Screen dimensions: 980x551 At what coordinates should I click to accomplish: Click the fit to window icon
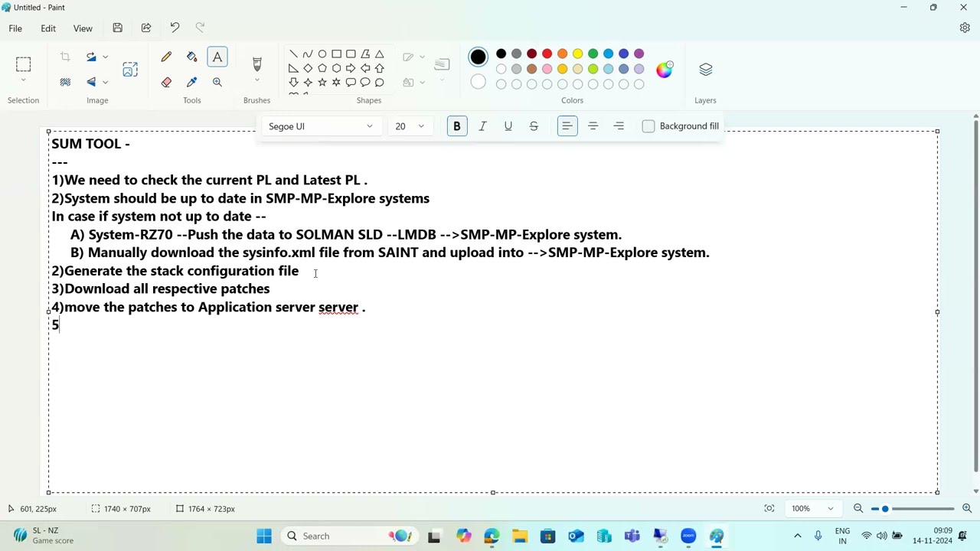point(769,508)
